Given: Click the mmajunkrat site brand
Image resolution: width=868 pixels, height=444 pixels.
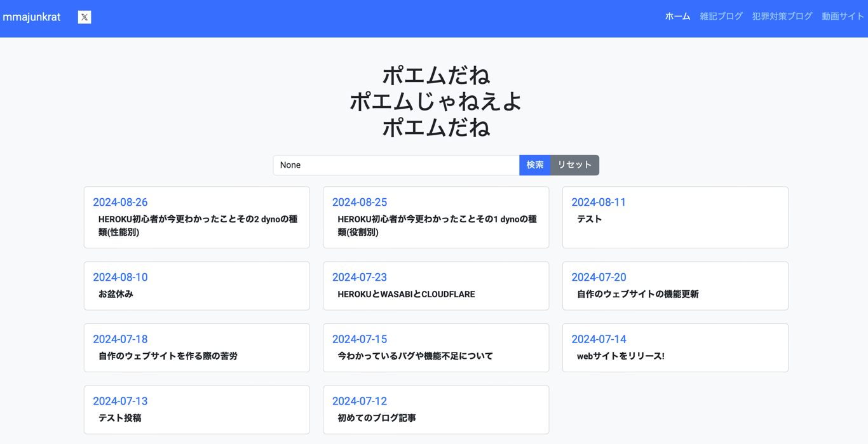Looking at the screenshot, I should click(32, 17).
